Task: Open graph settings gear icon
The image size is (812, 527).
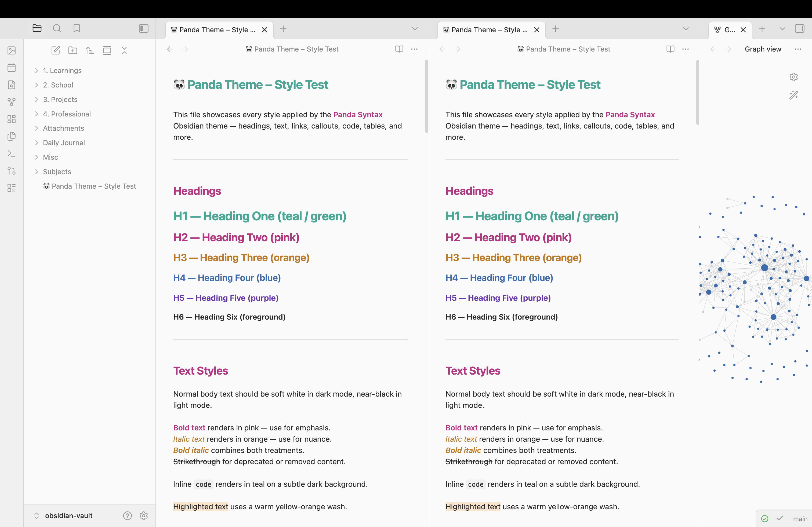Action: click(793, 77)
